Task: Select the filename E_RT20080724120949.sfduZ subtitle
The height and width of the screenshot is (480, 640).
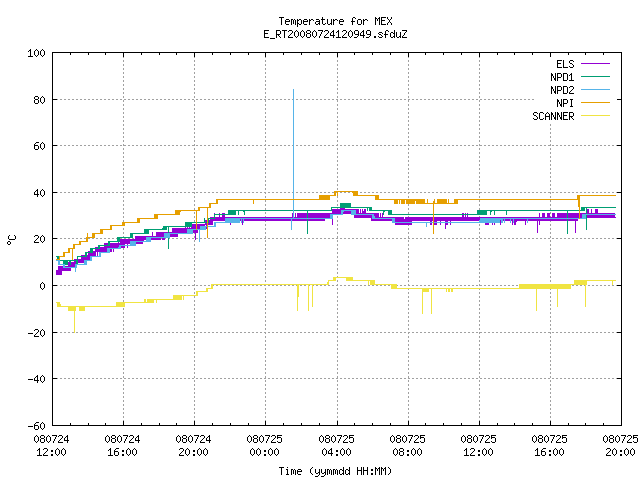Action: pos(335,34)
